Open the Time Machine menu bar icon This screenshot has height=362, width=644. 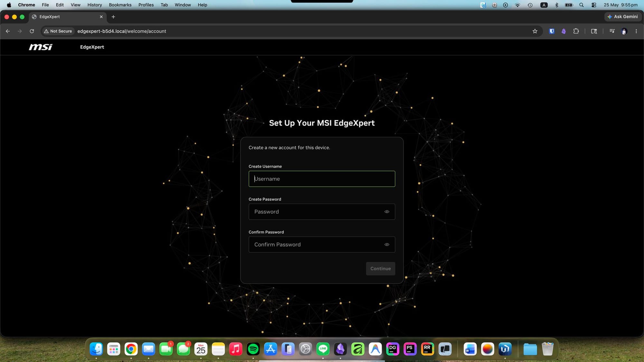[530, 5]
